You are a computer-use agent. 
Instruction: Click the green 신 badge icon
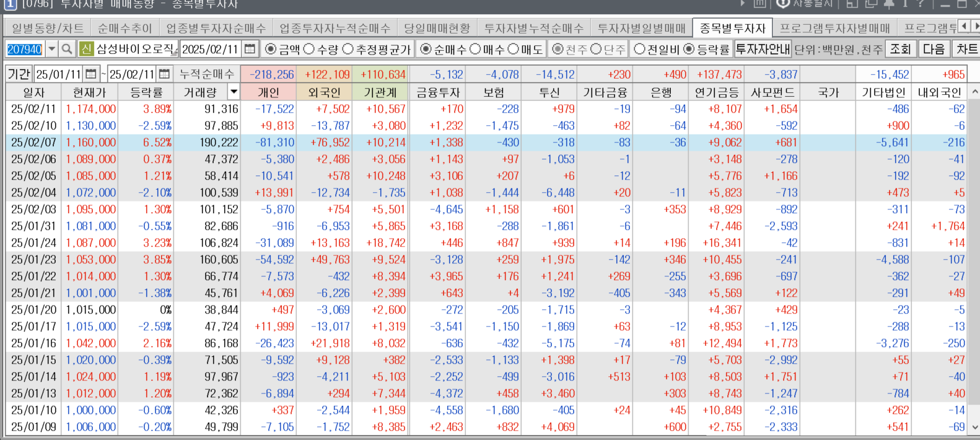pos(86,49)
